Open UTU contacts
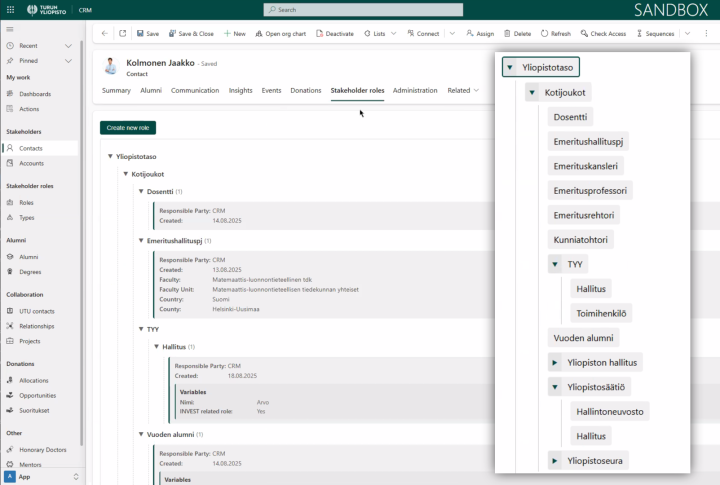720x485 pixels. (39, 311)
